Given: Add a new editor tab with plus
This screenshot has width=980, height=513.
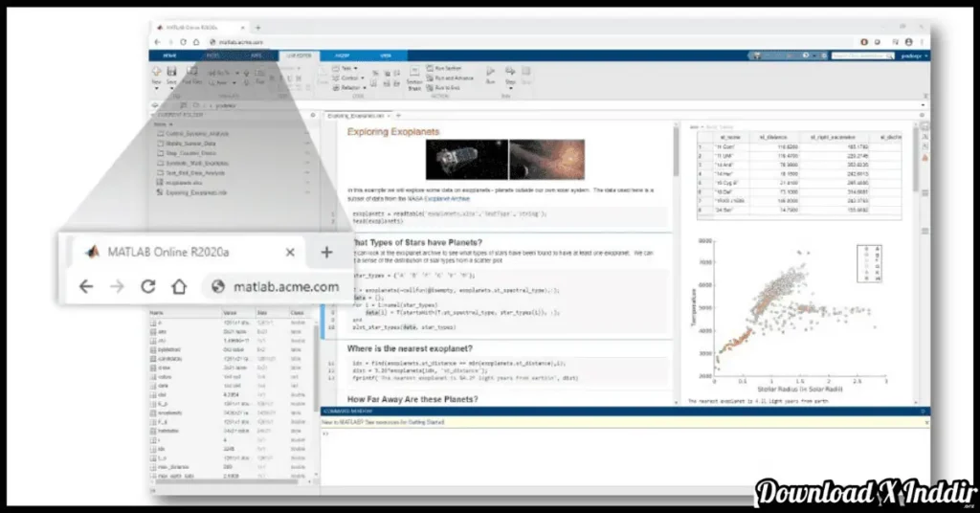Looking at the screenshot, I should pyautogui.click(x=398, y=116).
